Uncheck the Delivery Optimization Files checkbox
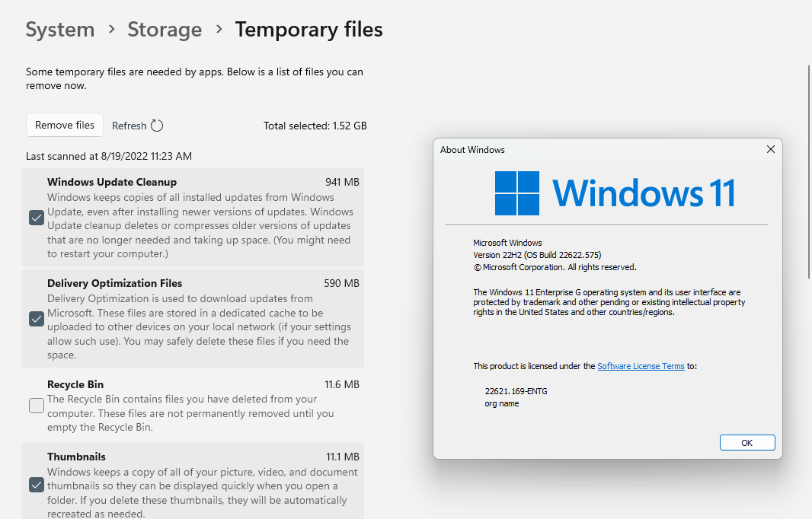This screenshot has width=812, height=519. point(37,319)
